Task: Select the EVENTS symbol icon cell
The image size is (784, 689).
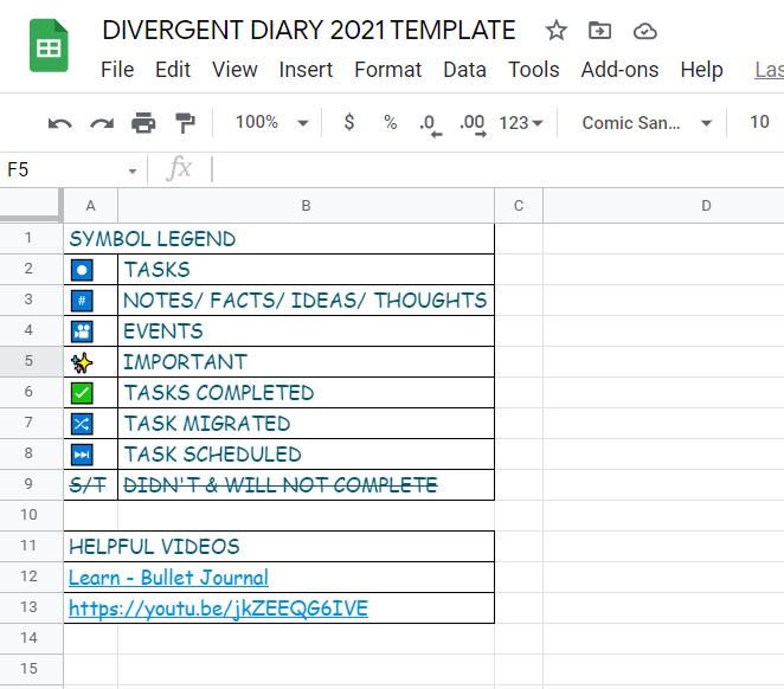Action: (91, 331)
